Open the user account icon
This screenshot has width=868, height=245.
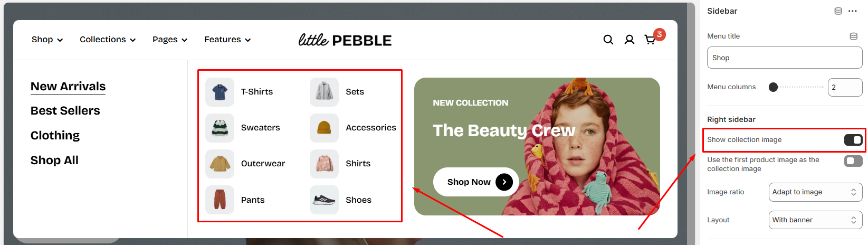point(629,40)
